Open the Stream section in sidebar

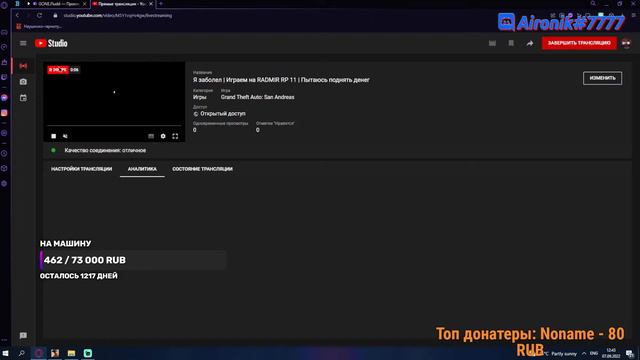coord(23,66)
